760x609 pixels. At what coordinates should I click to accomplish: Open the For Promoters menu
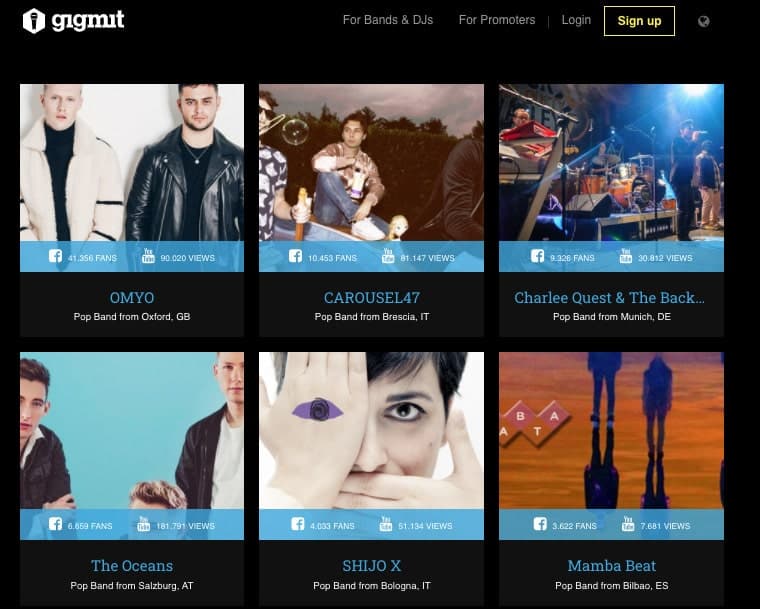tap(497, 20)
